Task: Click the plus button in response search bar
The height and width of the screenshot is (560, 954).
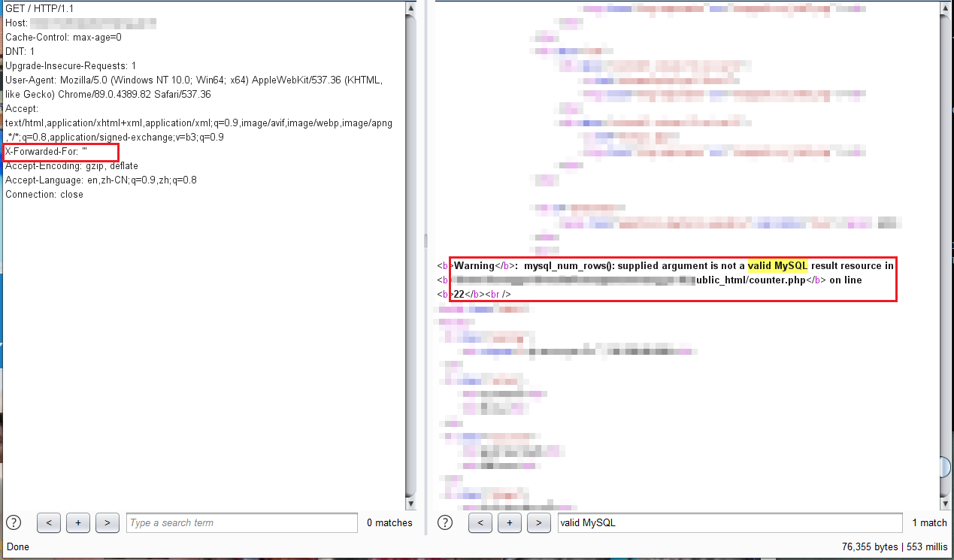Action: [x=510, y=522]
